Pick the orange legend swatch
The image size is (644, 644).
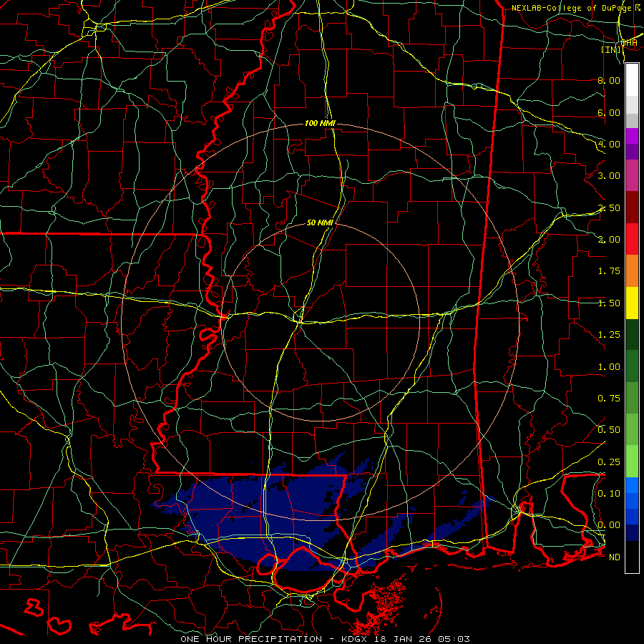coord(632,271)
